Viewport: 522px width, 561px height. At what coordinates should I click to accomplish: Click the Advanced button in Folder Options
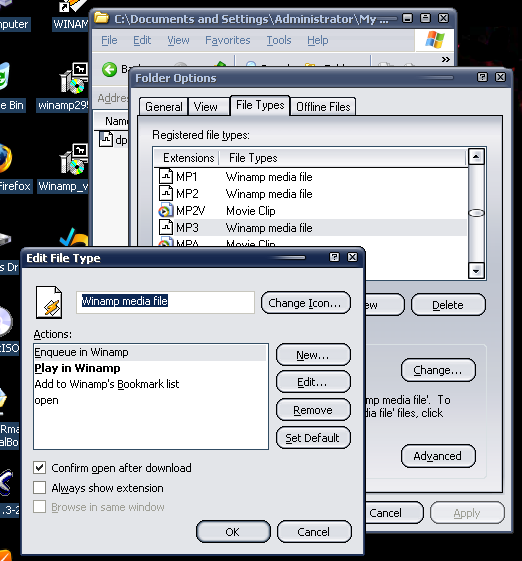point(438,456)
